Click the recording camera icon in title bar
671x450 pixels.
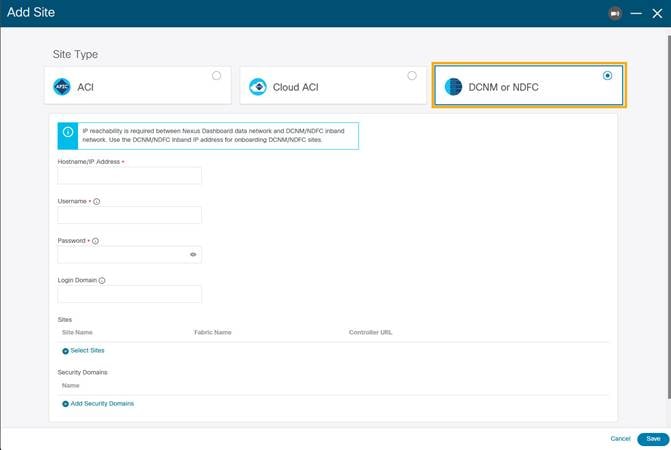click(x=615, y=13)
